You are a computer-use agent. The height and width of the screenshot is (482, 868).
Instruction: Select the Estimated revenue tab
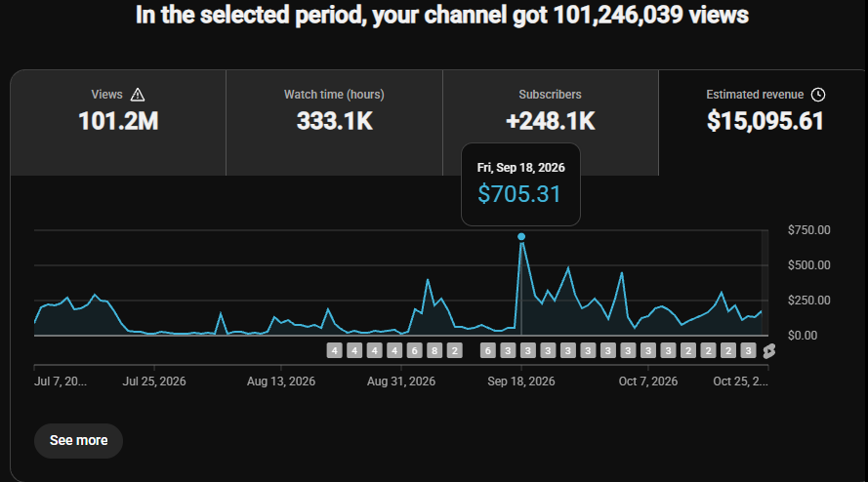click(764, 122)
